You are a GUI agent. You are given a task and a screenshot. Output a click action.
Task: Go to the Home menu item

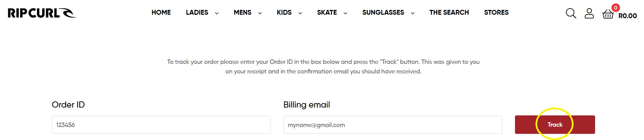[x=161, y=13]
